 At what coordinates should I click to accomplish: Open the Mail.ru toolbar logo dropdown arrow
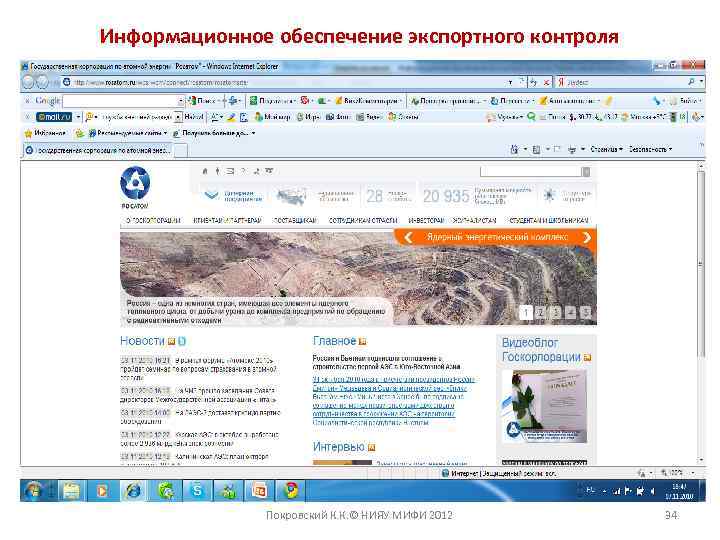pyautogui.click(x=78, y=117)
